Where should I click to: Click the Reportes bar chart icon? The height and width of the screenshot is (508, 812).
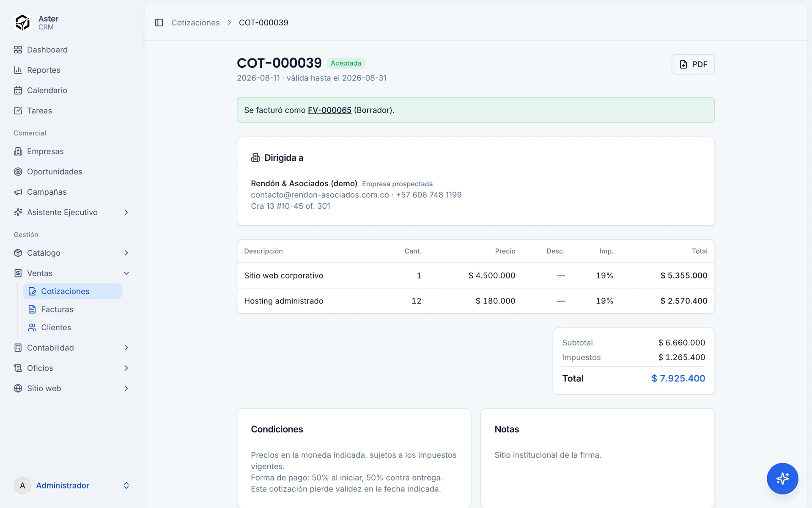tap(18, 70)
